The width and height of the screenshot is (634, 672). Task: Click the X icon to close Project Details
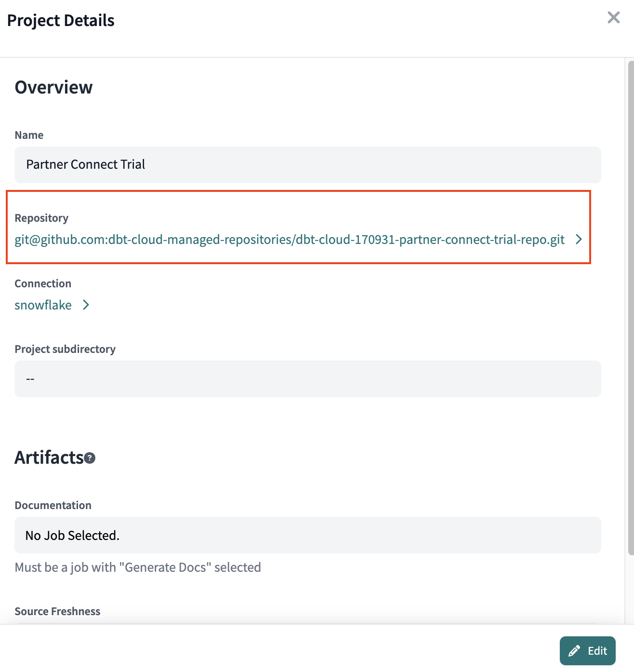click(x=613, y=18)
